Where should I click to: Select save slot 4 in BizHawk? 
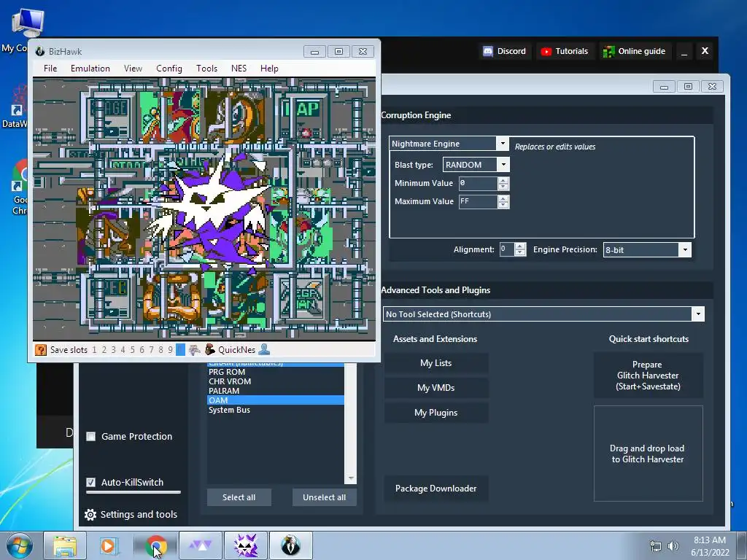(123, 350)
